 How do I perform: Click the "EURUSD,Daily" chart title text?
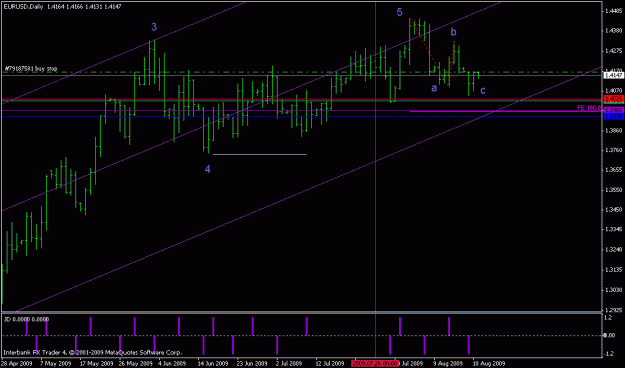click(x=24, y=6)
